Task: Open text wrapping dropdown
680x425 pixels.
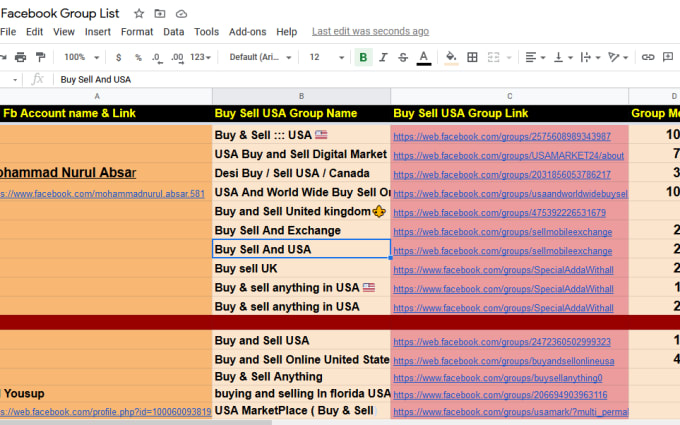Action: (590, 57)
